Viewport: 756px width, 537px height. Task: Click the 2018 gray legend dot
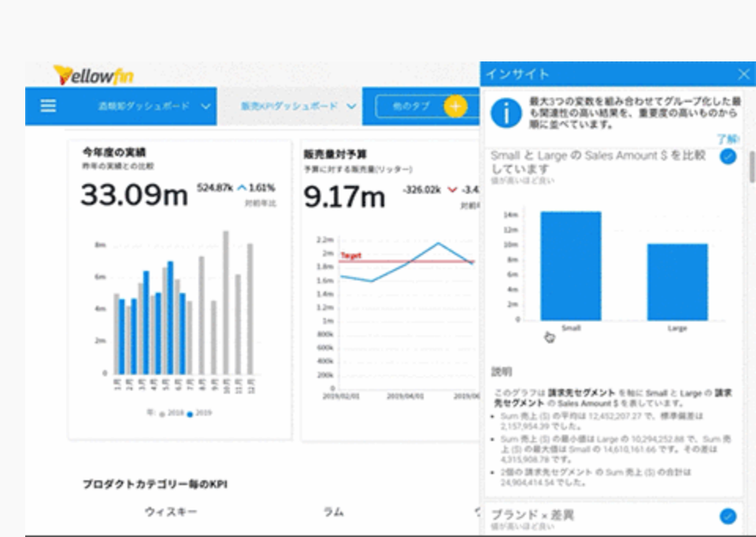point(162,413)
